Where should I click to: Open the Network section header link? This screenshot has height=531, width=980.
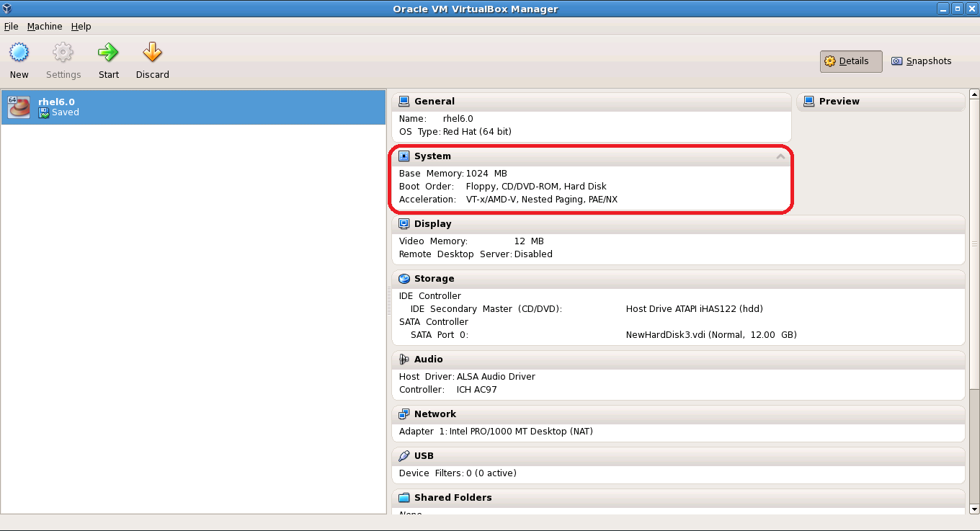435,414
